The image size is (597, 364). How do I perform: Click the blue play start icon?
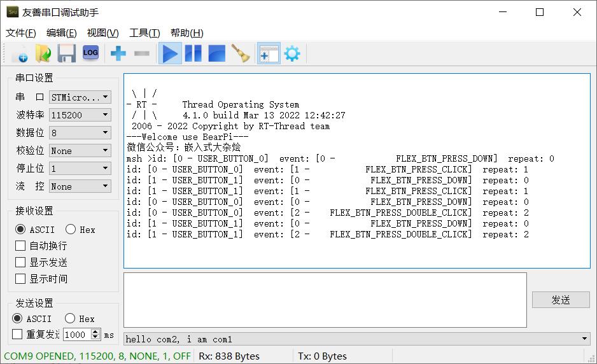point(170,53)
